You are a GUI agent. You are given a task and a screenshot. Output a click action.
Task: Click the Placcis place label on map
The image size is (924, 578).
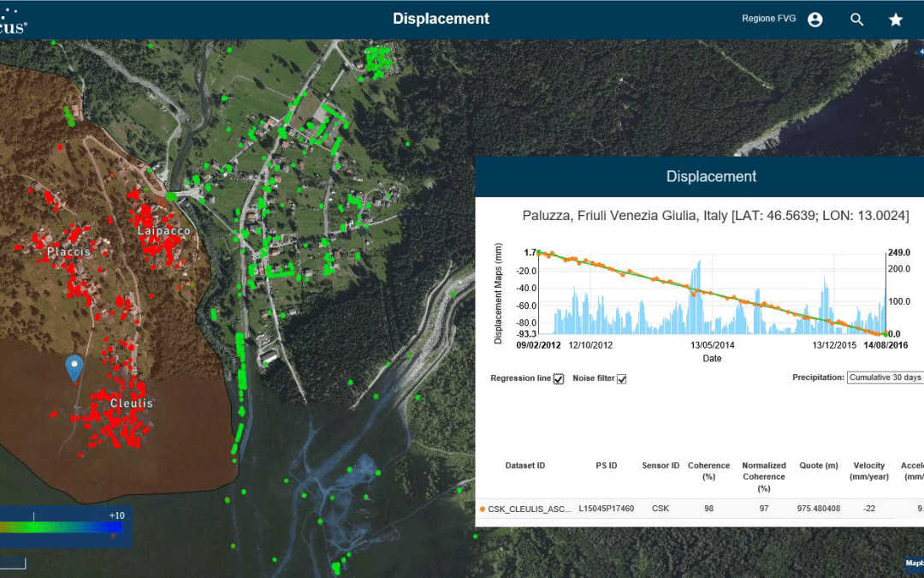(x=68, y=253)
